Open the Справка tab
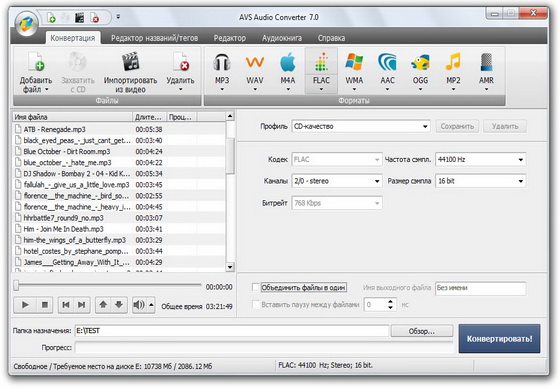This screenshot has width=560, height=388. [331, 38]
